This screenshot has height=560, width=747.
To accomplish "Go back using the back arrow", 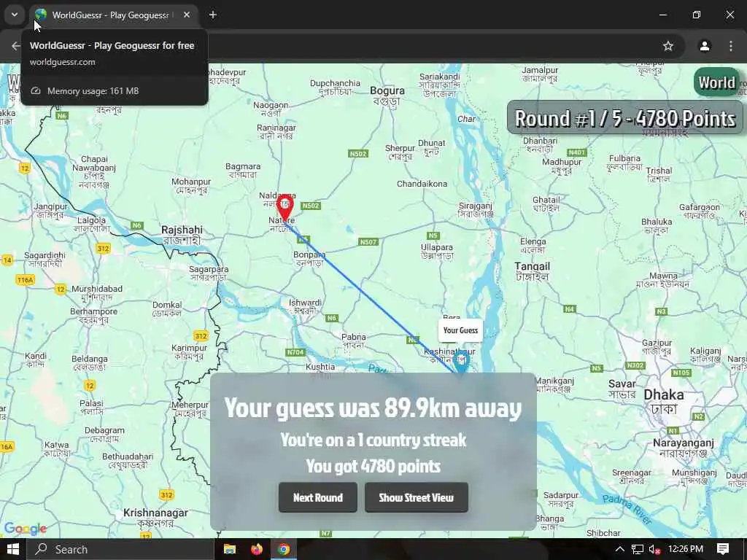I will pyautogui.click(x=16, y=46).
